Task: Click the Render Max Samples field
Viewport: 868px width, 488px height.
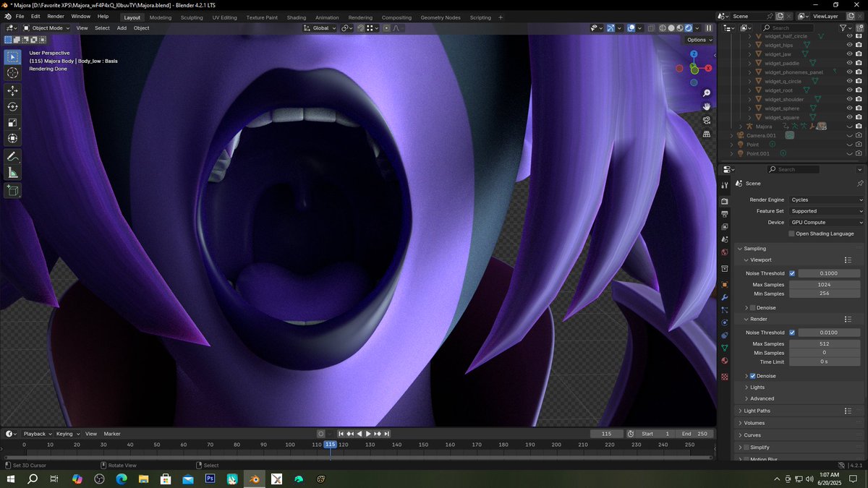Action: tap(825, 344)
